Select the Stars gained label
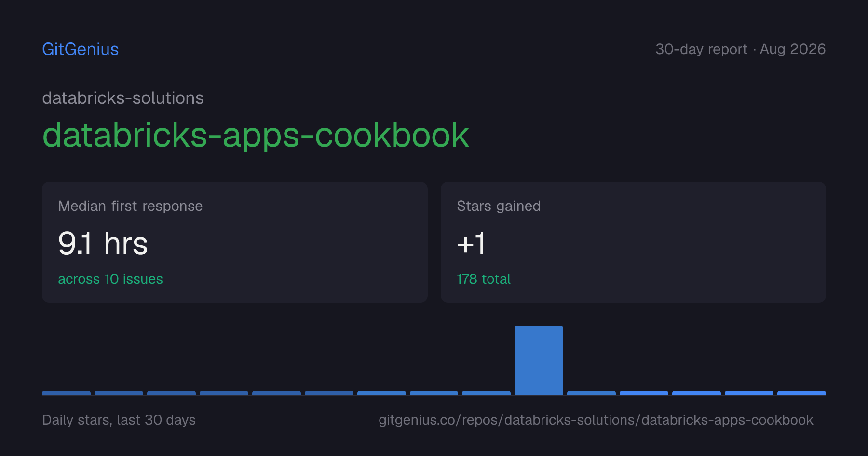Viewport: 868px width, 456px height. [x=499, y=206]
